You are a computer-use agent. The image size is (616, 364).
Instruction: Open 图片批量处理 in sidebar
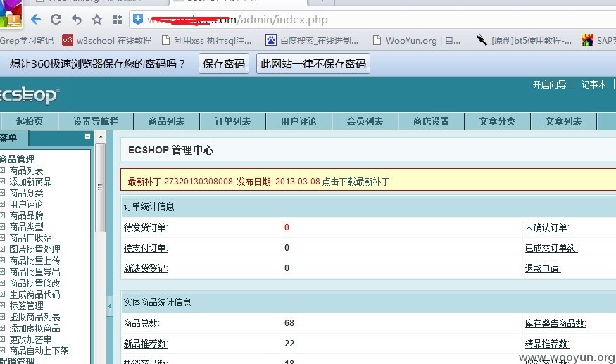[35, 249]
